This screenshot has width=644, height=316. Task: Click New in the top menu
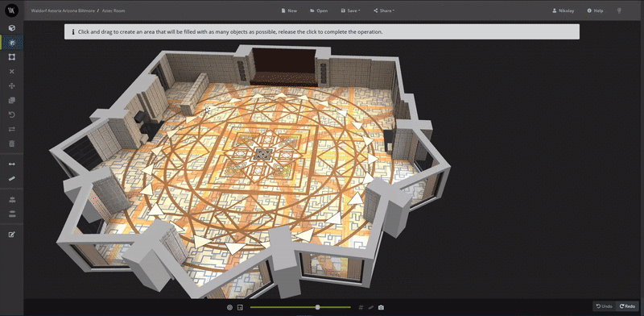click(289, 10)
